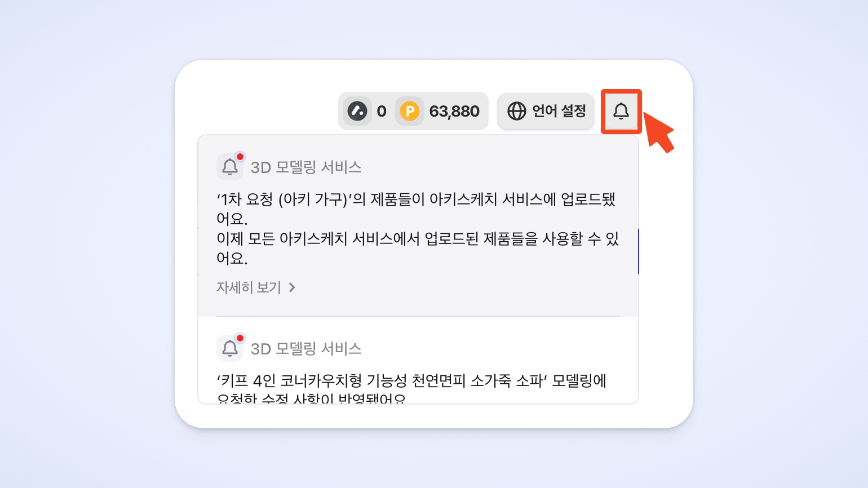Click the red unread dot on first notification
Image resolution: width=868 pixels, height=488 pixels.
(x=240, y=157)
